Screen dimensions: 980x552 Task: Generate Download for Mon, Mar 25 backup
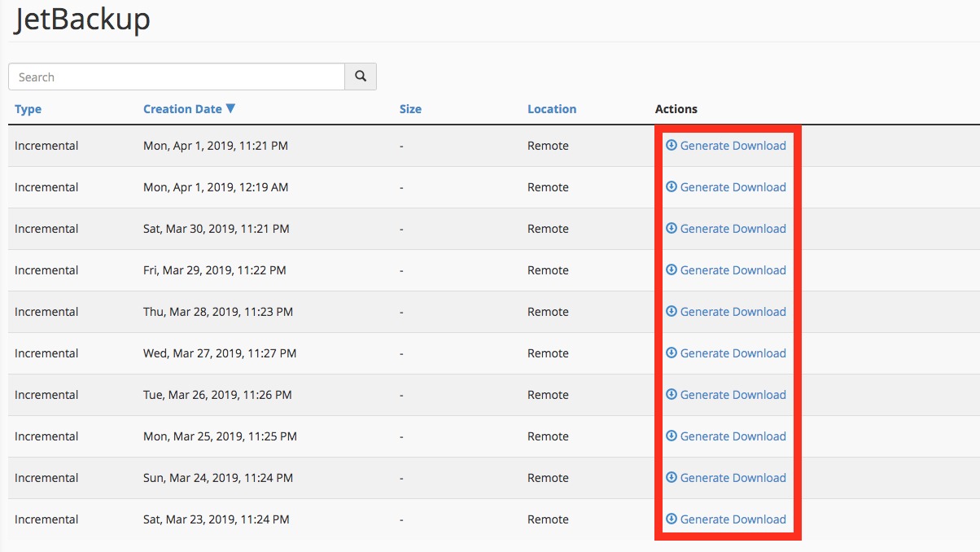coord(733,436)
